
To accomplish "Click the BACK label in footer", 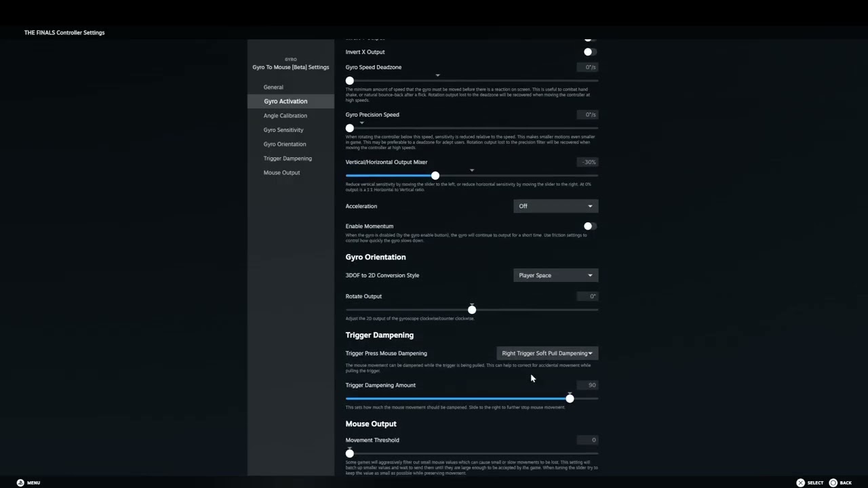I will [x=846, y=483].
